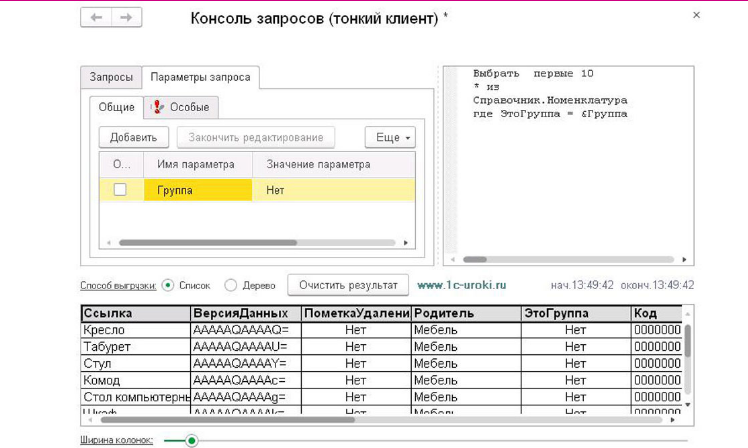Switch to the Запросы tab
The height and width of the screenshot is (448, 748).
point(111,77)
